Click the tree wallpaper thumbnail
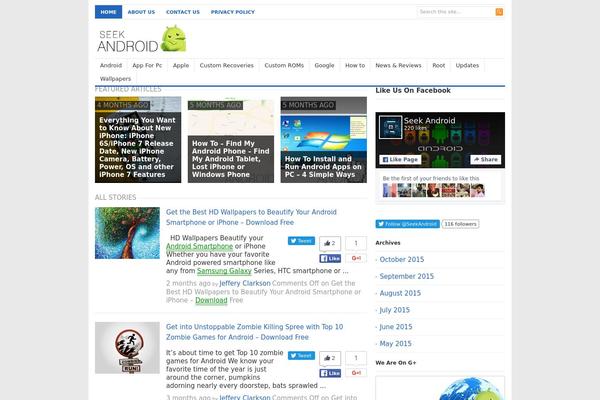Image resolution: width=600 pixels, height=400 pixels. (x=127, y=233)
